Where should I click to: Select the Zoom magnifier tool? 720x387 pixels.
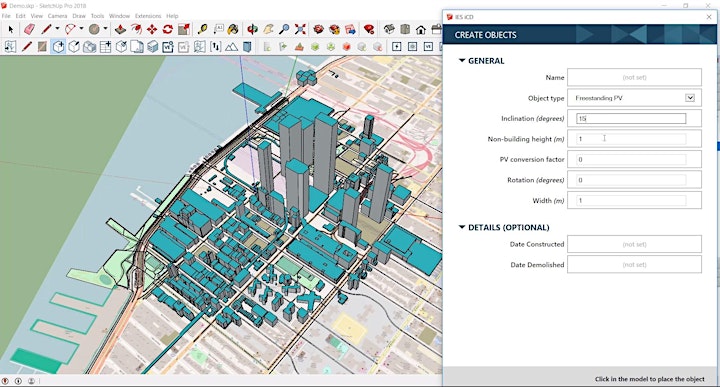pyautogui.click(x=284, y=29)
